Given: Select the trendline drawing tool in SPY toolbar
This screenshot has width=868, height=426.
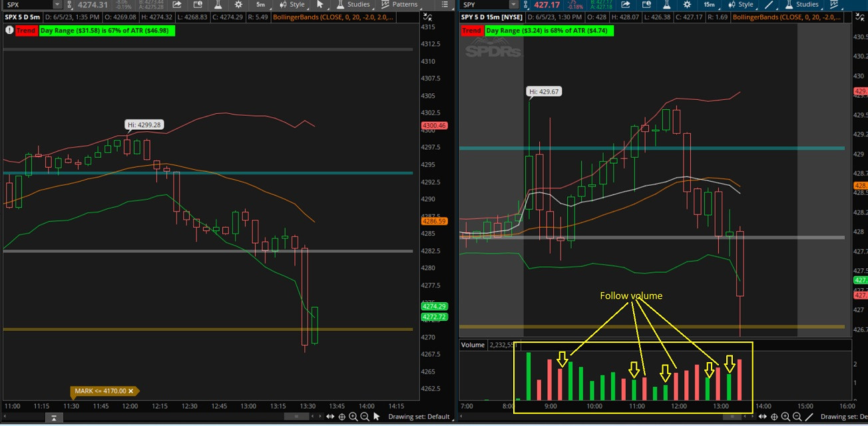Looking at the screenshot, I should click(769, 5).
